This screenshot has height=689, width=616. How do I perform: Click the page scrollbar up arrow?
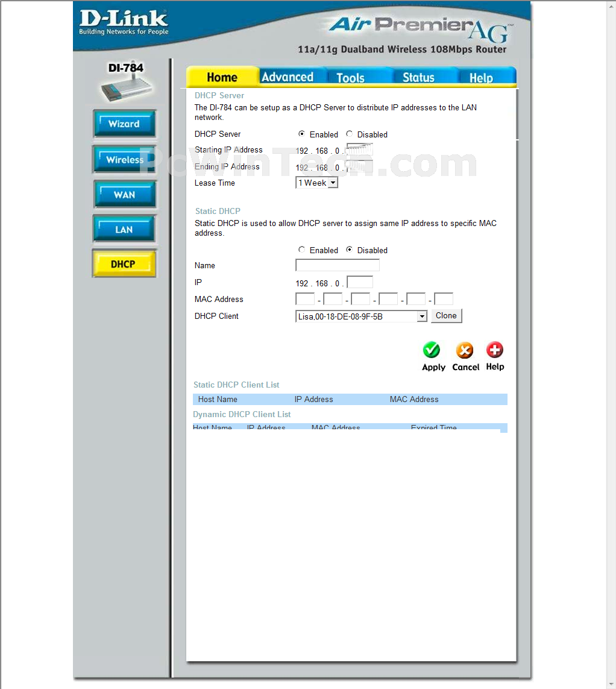[611, 5]
